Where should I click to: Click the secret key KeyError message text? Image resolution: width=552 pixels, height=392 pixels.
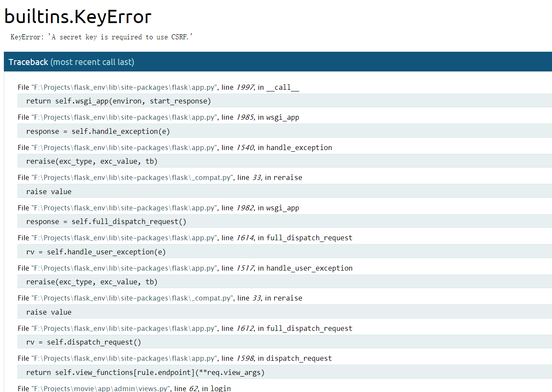(x=103, y=37)
